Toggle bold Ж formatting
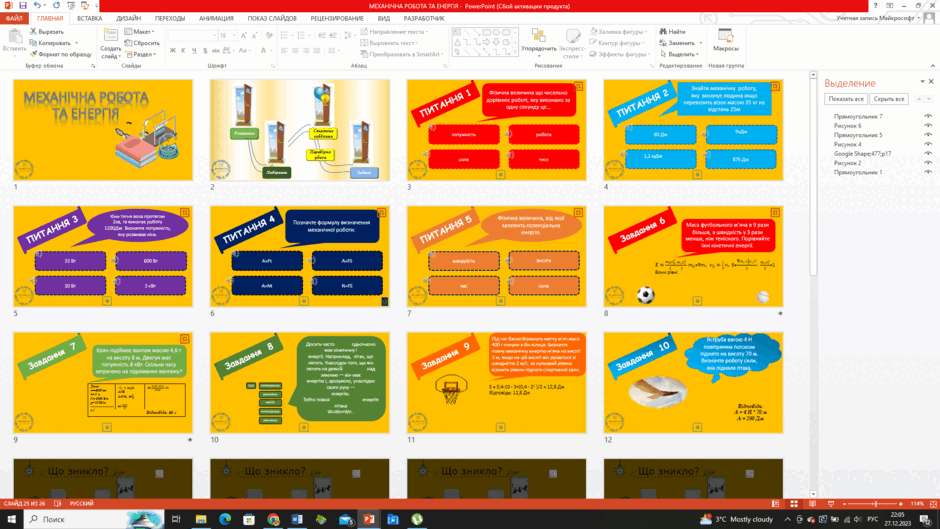 click(x=173, y=51)
